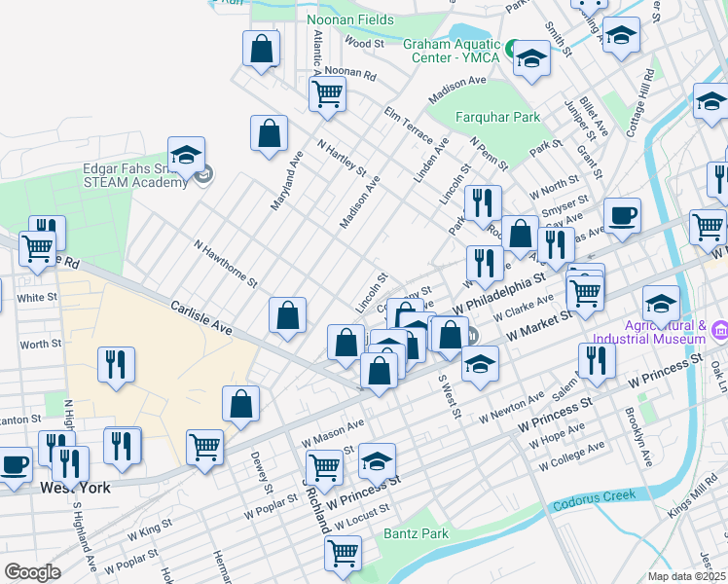
Task: Click the shopping bag marker near Wood St
Action: 261,49
